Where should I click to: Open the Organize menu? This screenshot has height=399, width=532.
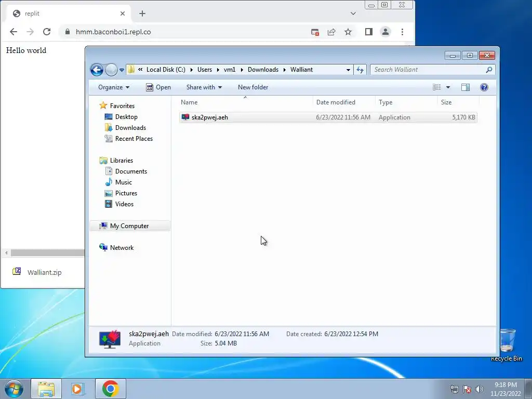click(114, 87)
